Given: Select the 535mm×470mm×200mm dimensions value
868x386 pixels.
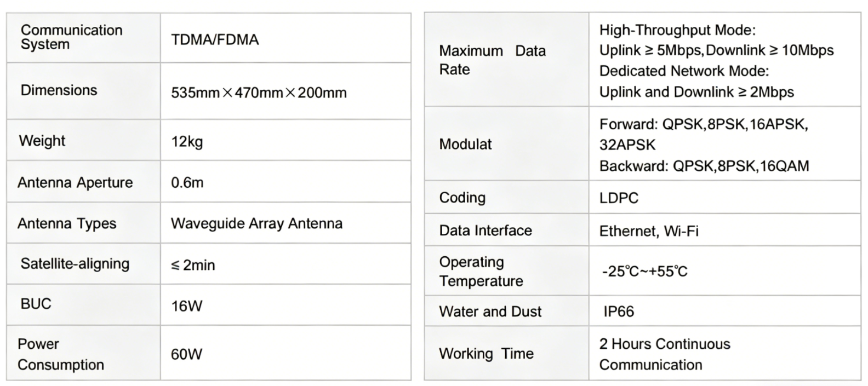Looking at the screenshot, I should pyautogui.click(x=259, y=93).
